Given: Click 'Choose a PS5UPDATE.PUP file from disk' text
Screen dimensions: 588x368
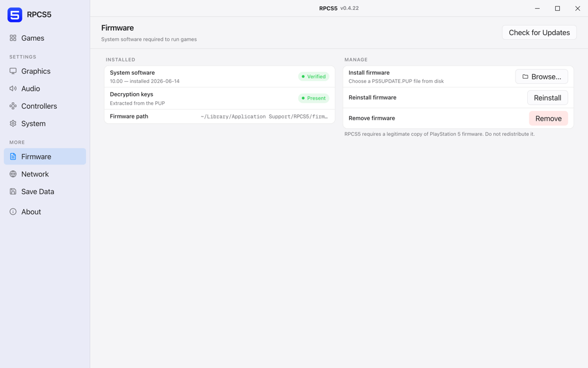Looking at the screenshot, I should (x=396, y=81).
